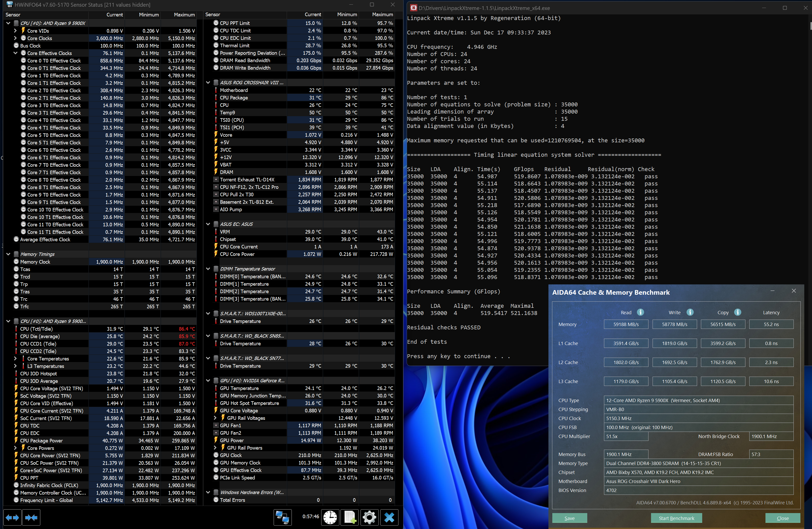Close the AIDA64 benchmark window X

tap(793, 291)
